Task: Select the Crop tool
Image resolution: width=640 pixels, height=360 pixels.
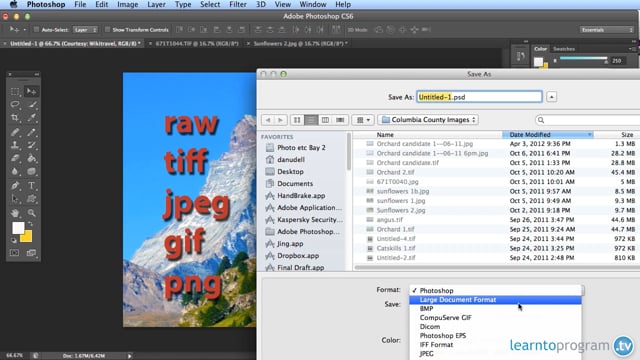Action: [15, 118]
